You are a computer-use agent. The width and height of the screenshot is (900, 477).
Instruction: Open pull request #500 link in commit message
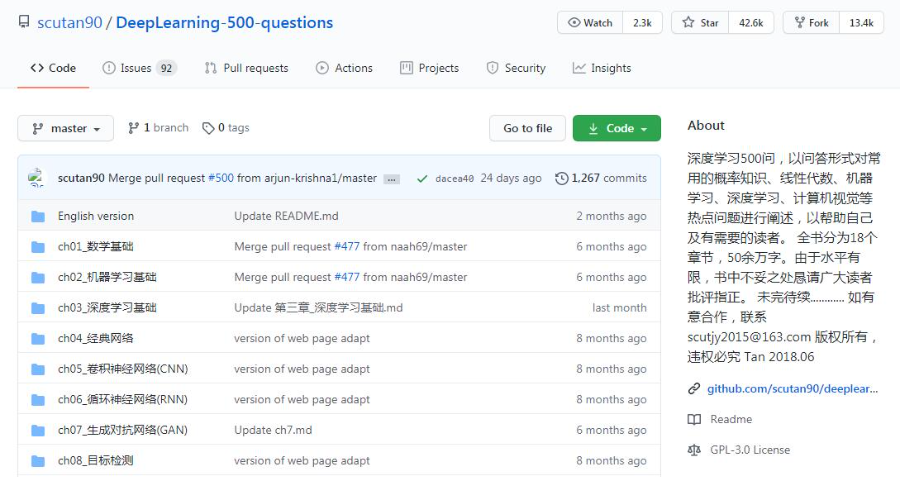[221, 178]
